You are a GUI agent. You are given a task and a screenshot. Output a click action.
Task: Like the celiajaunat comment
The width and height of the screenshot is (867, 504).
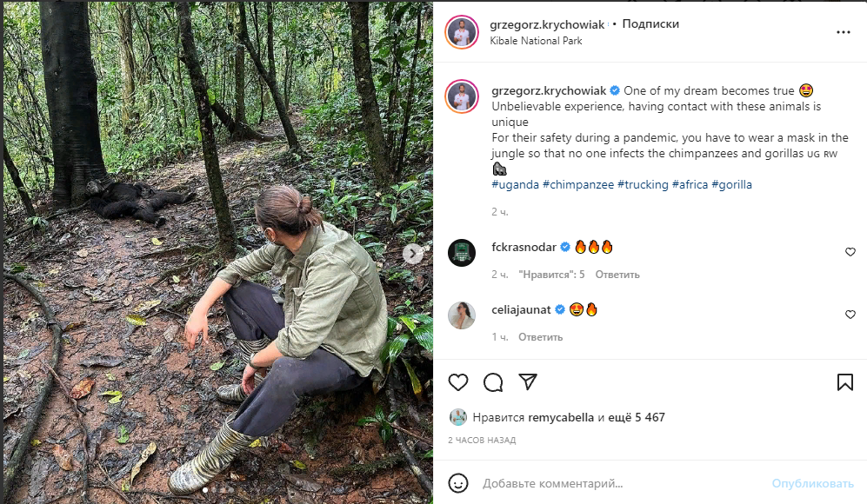click(850, 315)
